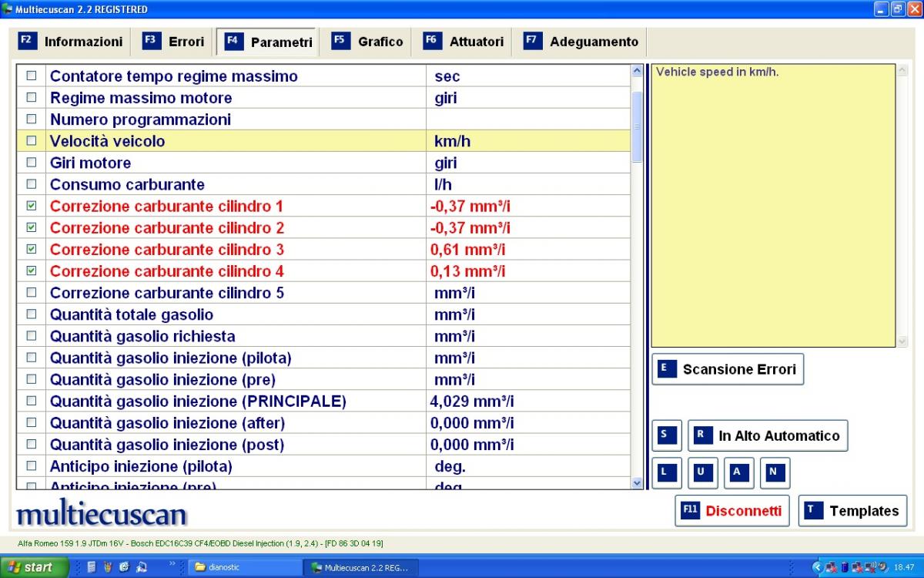This screenshot has height=578, width=924.
Task: Click the N shortcut button
Action: tap(775, 472)
